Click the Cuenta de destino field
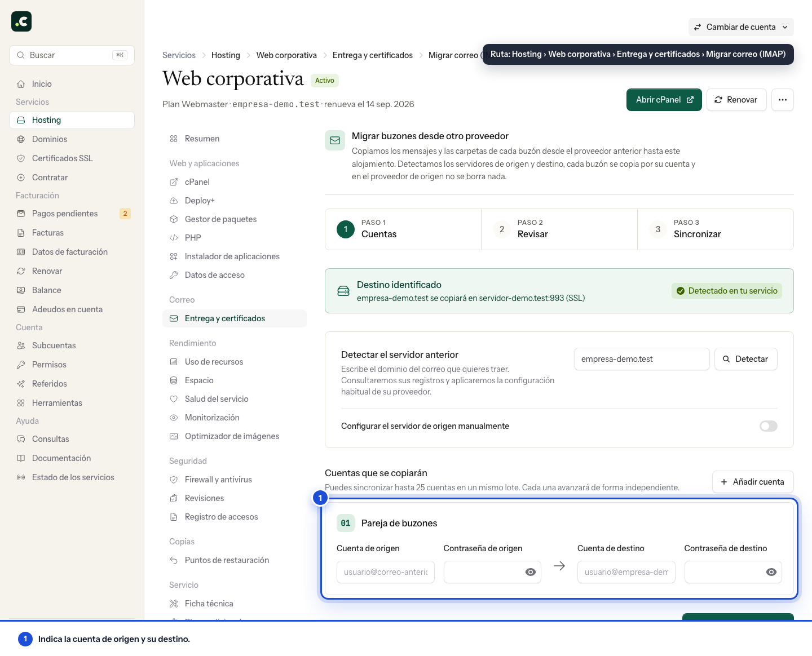This screenshot has height=656, width=812. [626, 572]
